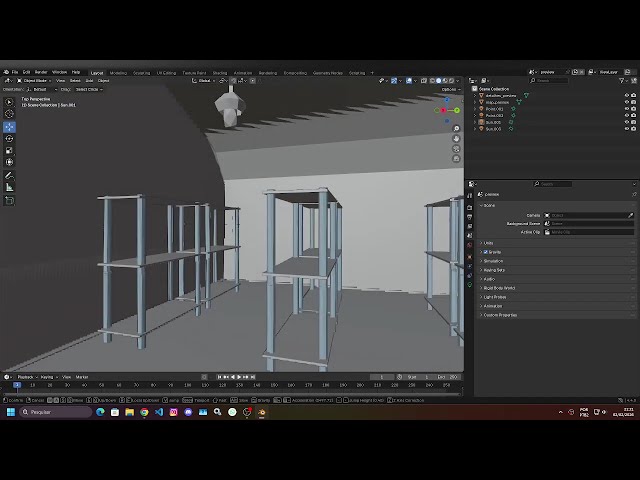Switch perspective/orthographic grid icon in the viewport

[456, 158]
